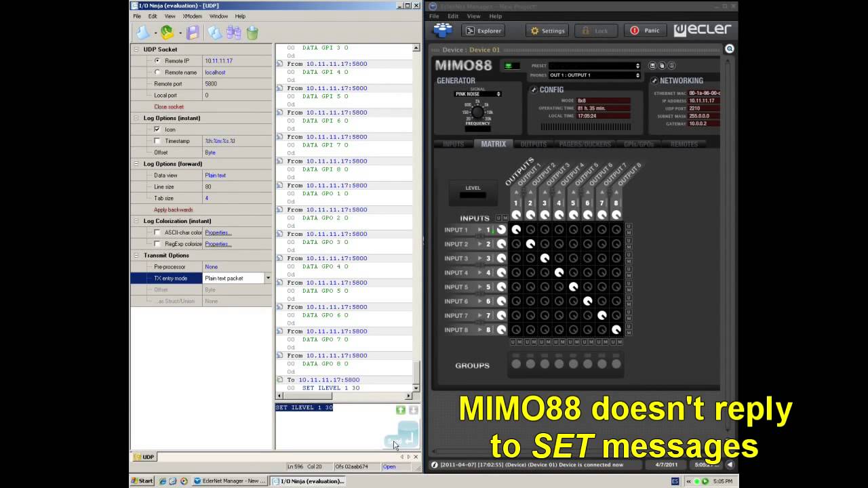Click the new session icon in I/O Ninja toolbar
Image resolution: width=868 pixels, height=488 pixels.
144,33
